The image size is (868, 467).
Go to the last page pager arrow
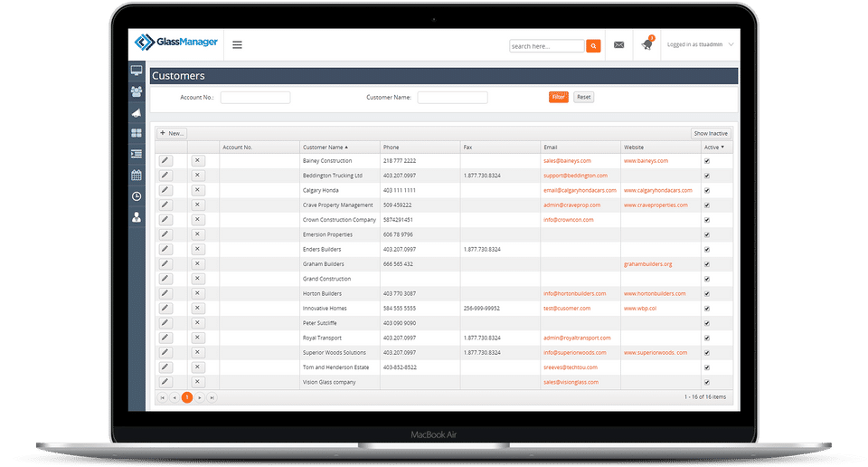pyautogui.click(x=212, y=397)
